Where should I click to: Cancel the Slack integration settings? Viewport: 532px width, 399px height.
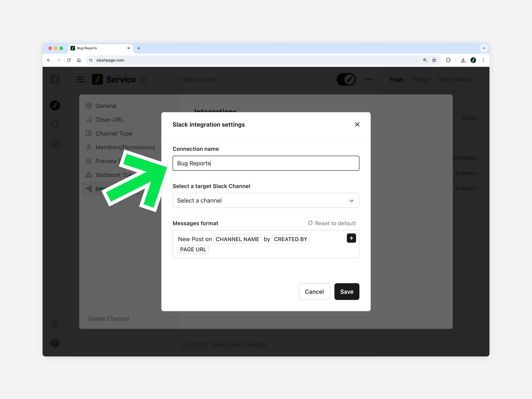[314, 292]
